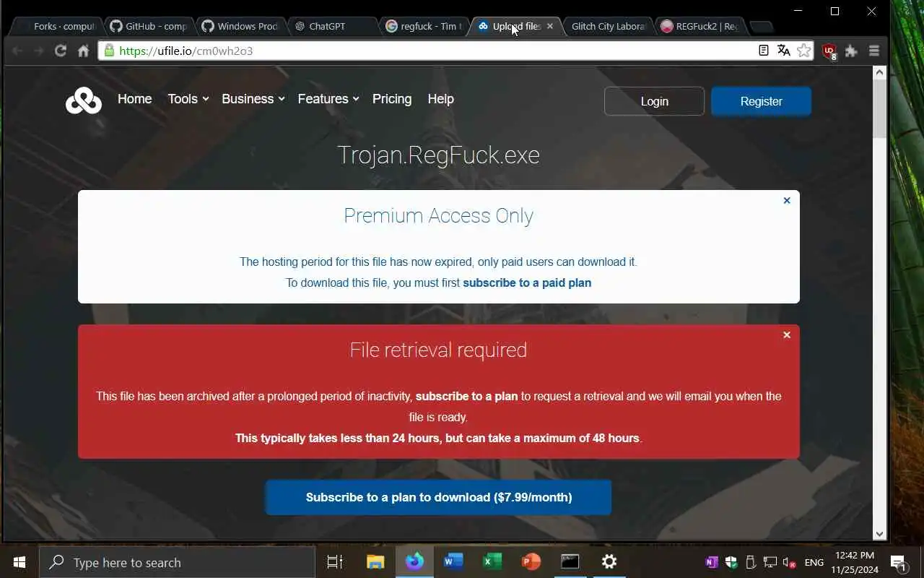Switch to the Glitch City Labora tab
This screenshot has width=924, height=578.
pyautogui.click(x=608, y=26)
